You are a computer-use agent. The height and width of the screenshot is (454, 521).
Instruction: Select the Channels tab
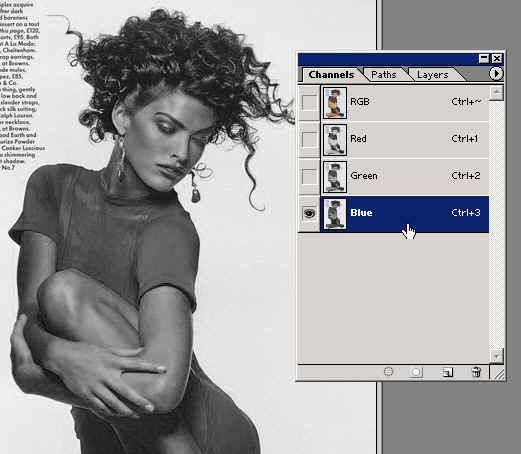331,75
